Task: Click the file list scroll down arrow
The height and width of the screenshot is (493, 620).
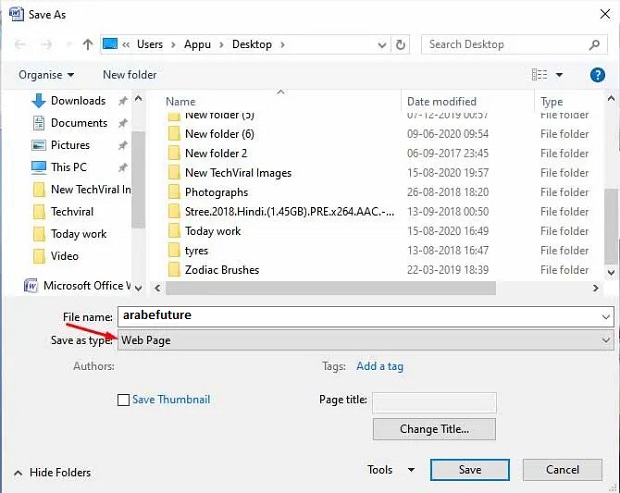Action: point(611,272)
